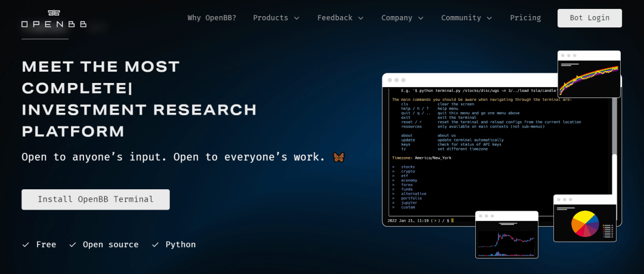The image size is (644, 274).
Task: Expand the Company dropdown menu
Action: [x=402, y=18]
